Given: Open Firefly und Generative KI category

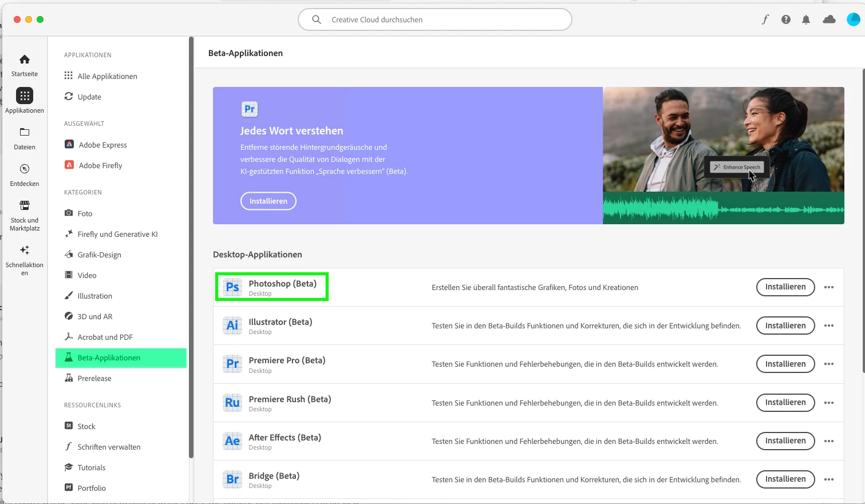Looking at the screenshot, I should [x=121, y=234].
